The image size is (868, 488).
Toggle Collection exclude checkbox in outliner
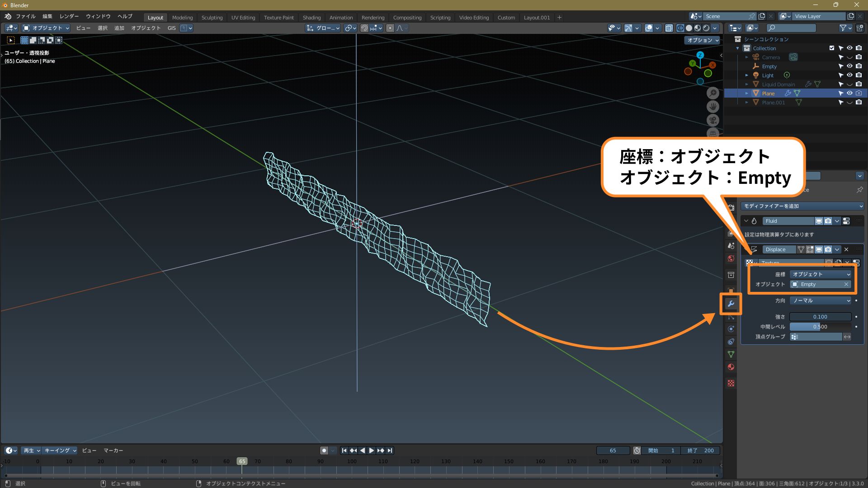point(831,48)
